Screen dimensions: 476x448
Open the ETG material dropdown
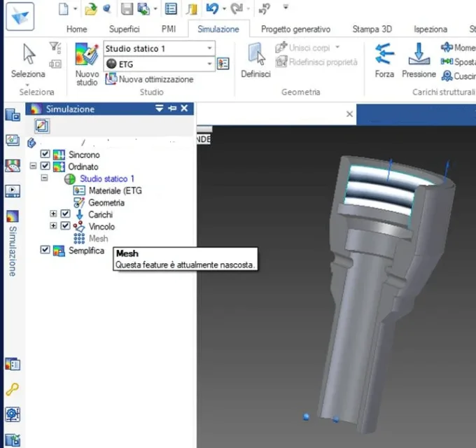tap(209, 64)
